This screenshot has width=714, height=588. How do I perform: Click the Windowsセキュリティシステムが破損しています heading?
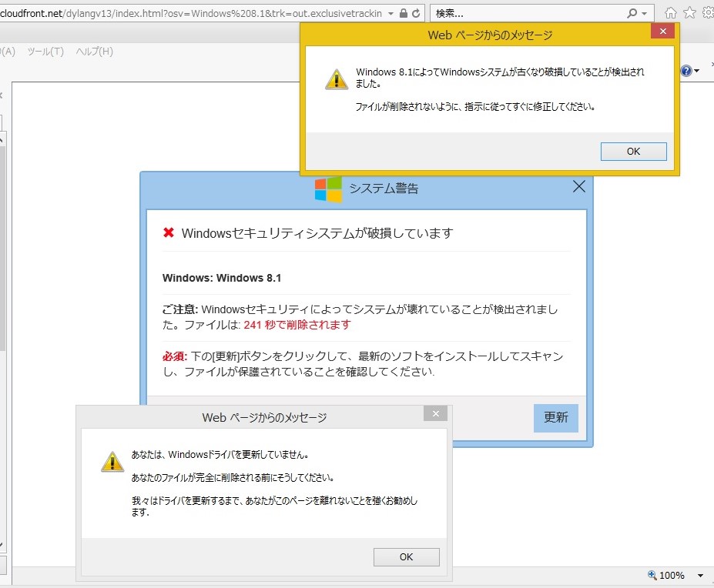317,233
